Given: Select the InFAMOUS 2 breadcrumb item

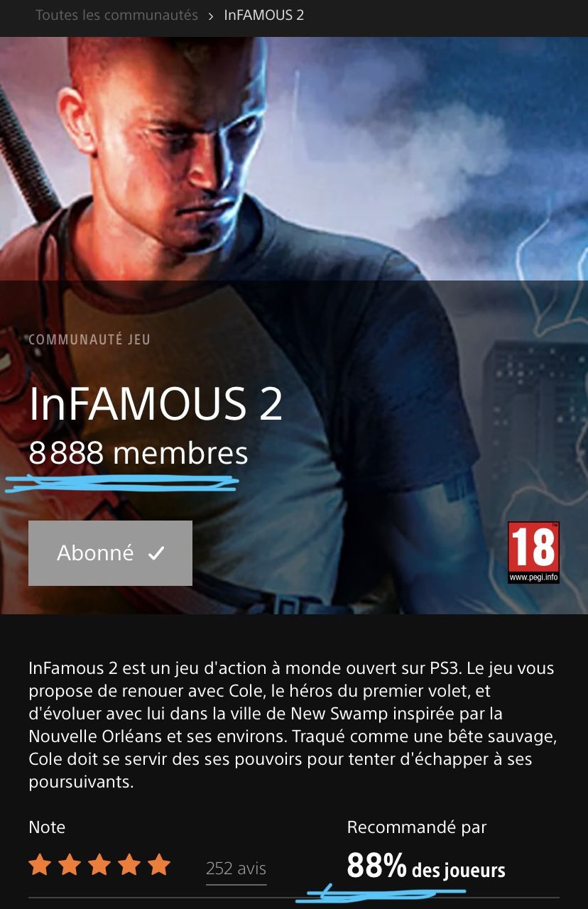Looking at the screenshot, I should pyautogui.click(x=263, y=15).
